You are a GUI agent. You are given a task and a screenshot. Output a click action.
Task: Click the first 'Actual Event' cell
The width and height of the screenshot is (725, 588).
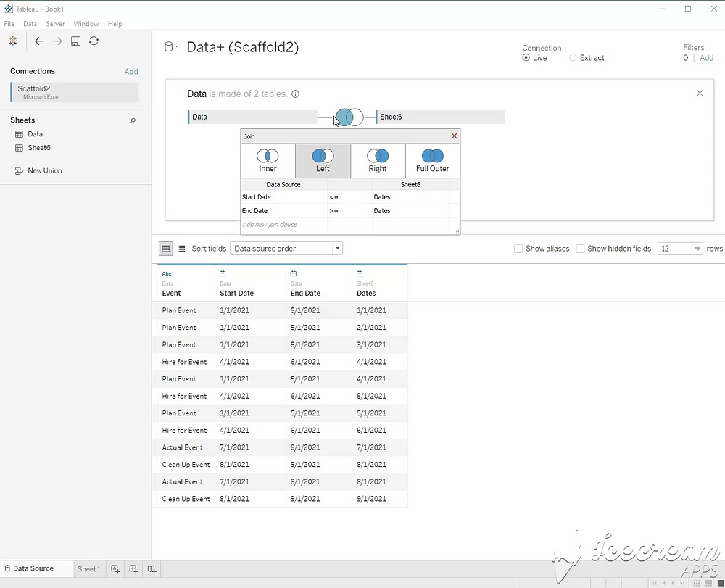coord(182,447)
